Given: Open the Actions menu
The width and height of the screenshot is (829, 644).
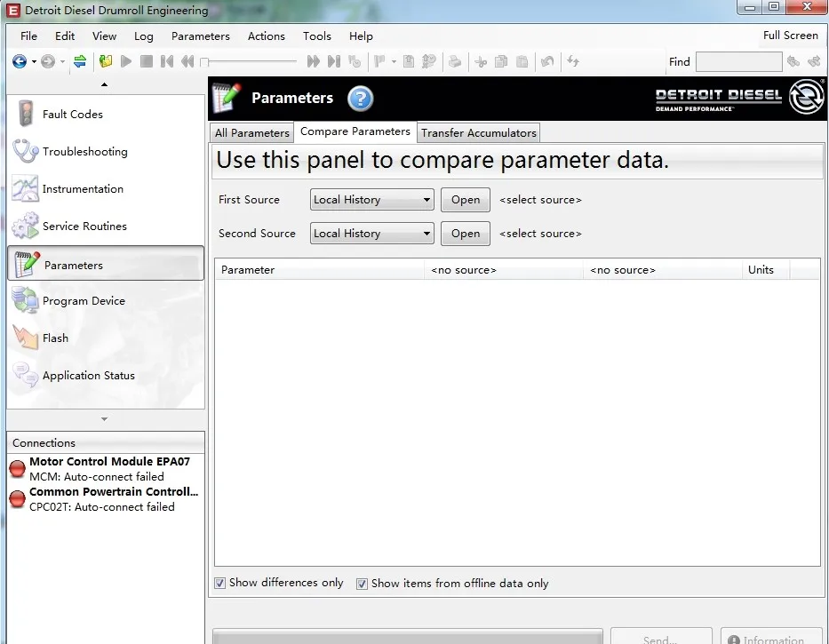Looking at the screenshot, I should (x=267, y=36).
